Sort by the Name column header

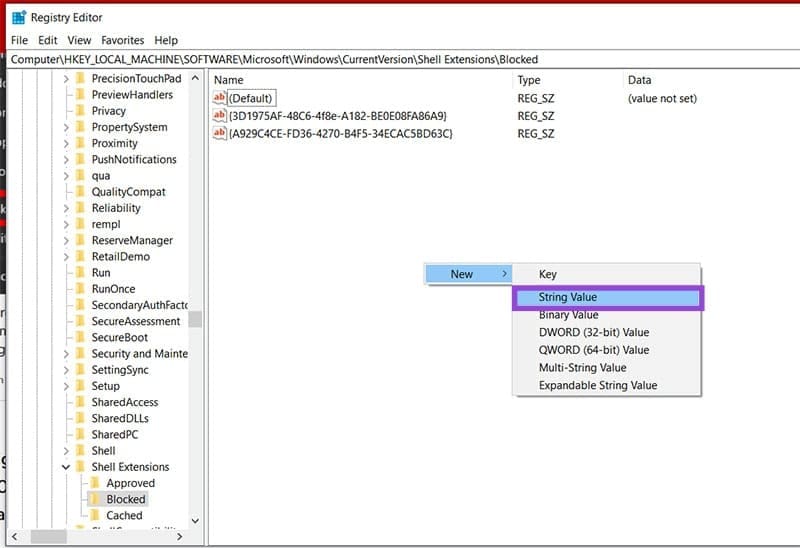point(229,80)
